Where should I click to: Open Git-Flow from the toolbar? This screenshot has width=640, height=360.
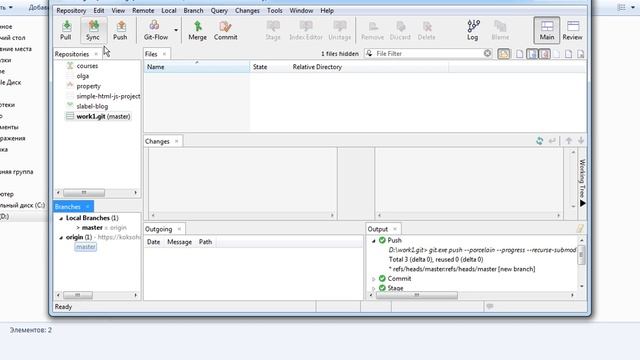pos(156,30)
